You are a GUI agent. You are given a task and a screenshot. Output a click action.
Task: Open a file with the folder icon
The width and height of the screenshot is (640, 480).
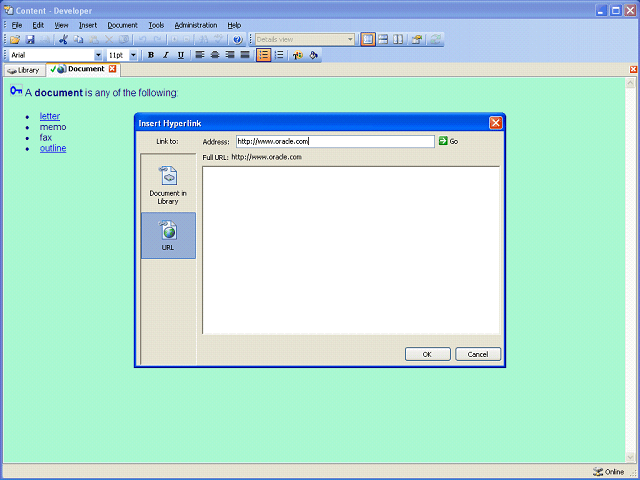click(x=15, y=40)
